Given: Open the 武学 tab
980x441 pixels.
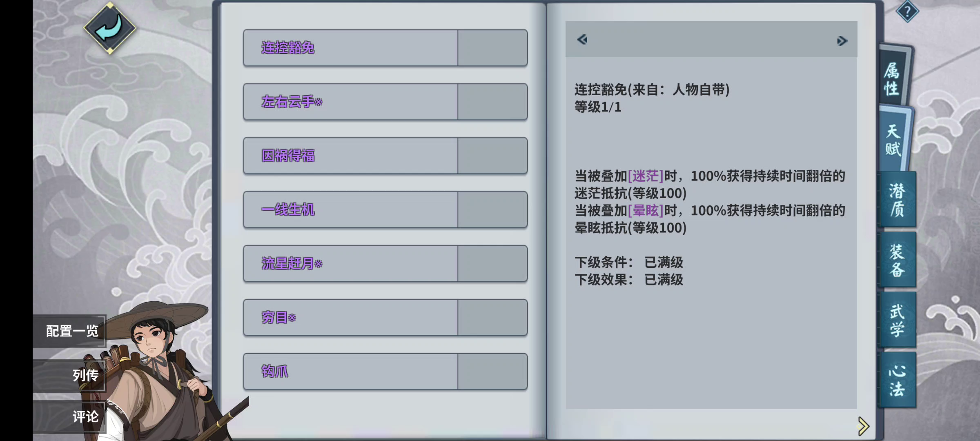Looking at the screenshot, I should point(897,320).
